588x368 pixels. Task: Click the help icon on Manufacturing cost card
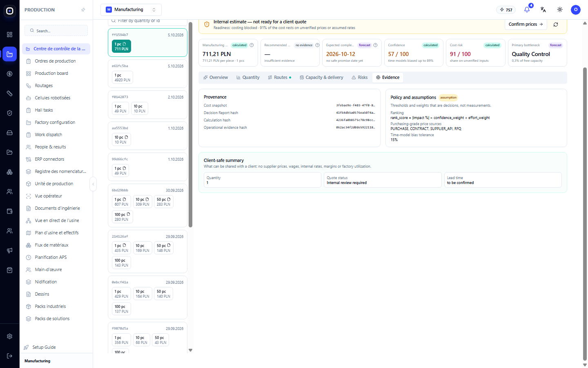pos(252,45)
